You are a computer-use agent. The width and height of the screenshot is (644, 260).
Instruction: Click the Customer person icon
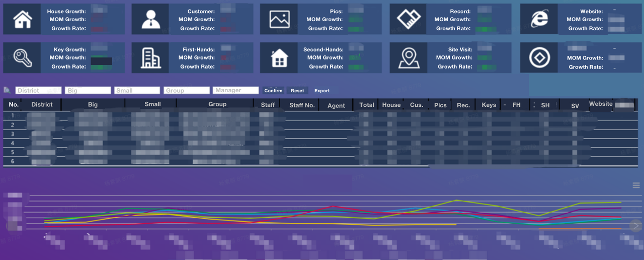tap(151, 20)
